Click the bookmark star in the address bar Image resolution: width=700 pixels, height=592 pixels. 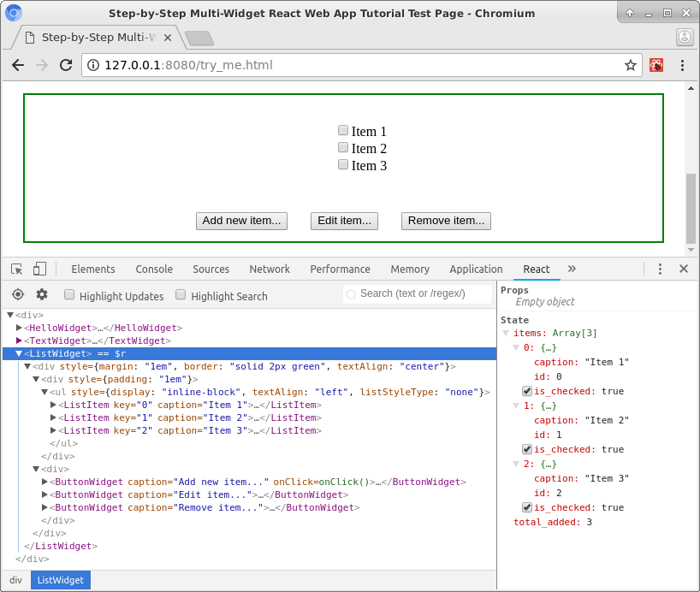[630, 65]
